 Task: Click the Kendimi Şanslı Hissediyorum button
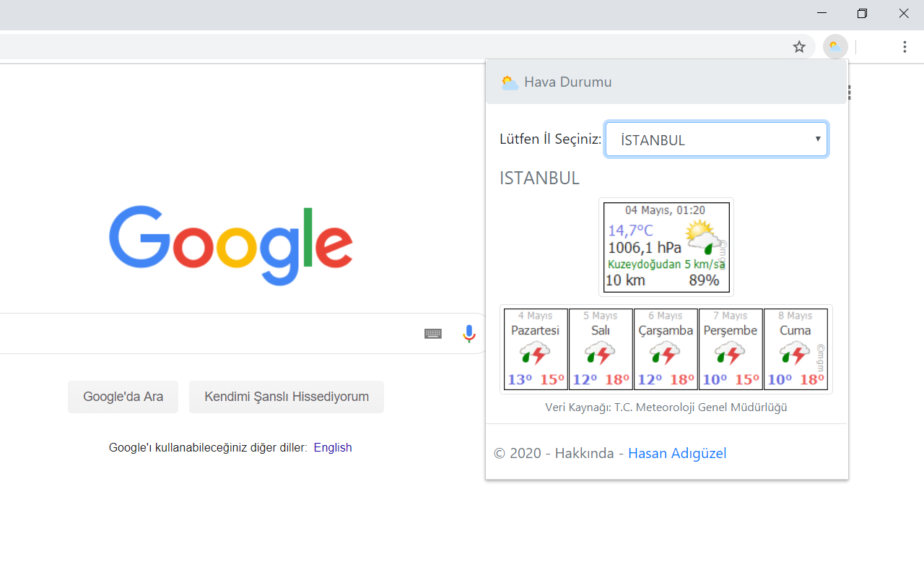pyautogui.click(x=287, y=397)
